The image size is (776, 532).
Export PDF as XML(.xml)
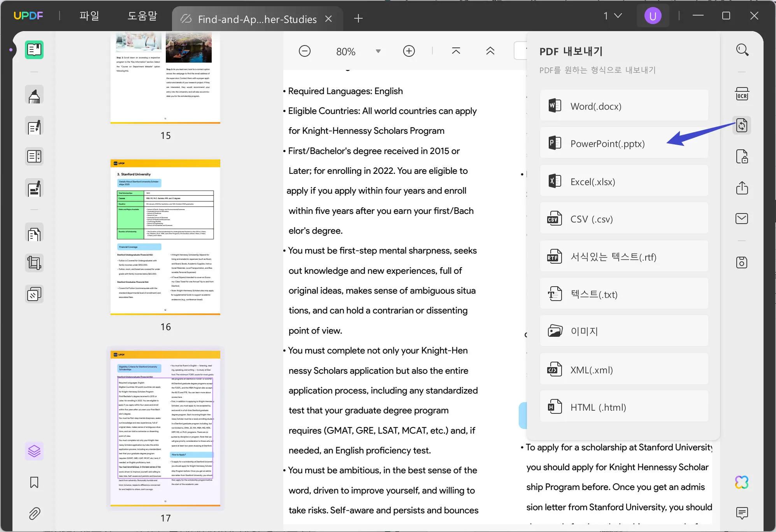[624, 369]
